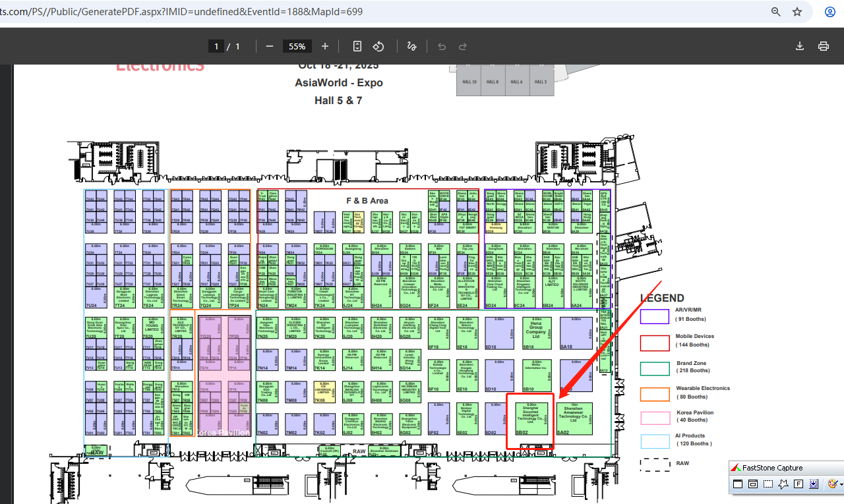The image size is (844, 504).
Task: FastStone: capture freehand region
Action: click(x=783, y=484)
